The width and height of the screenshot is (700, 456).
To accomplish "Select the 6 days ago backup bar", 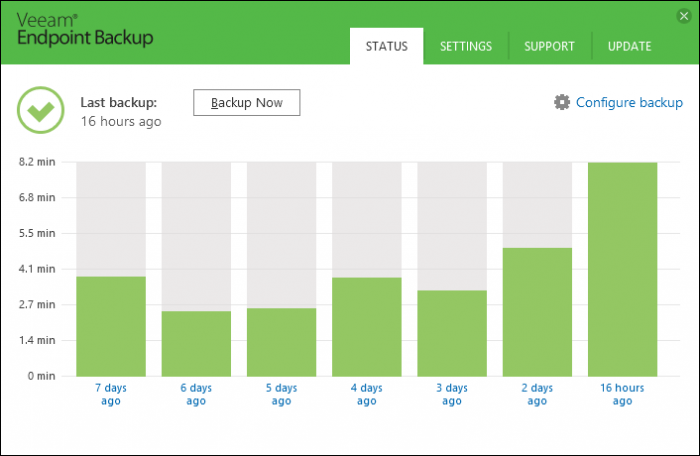I will 196,343.
